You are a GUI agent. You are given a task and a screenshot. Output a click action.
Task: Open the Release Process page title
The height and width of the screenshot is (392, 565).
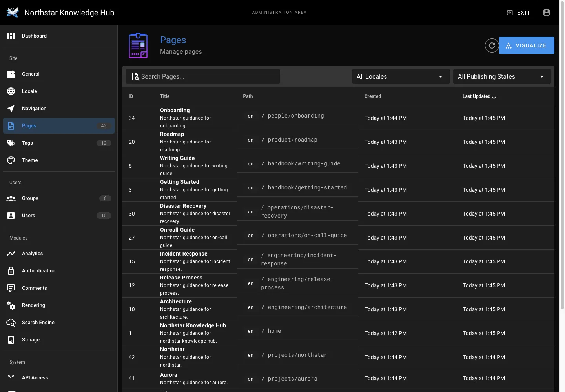coord(181,278)
